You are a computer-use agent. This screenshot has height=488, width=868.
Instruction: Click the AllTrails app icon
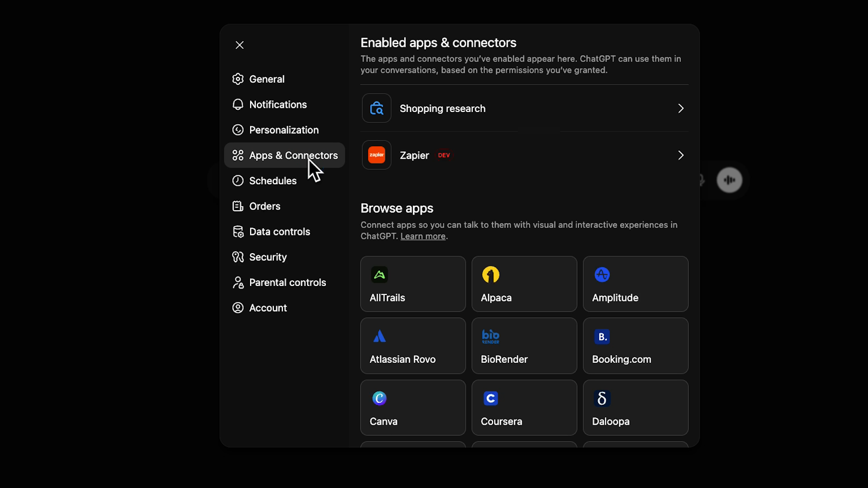click(379, 275)
